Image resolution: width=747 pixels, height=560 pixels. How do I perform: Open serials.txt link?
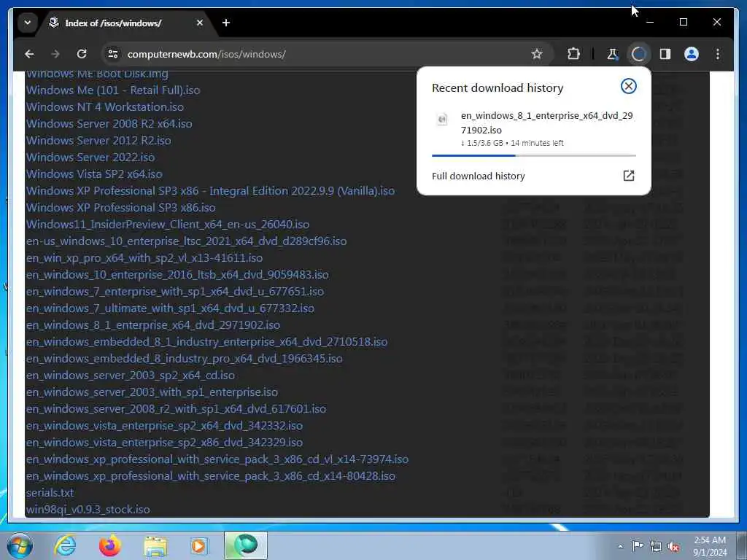click(x=50, y=493)
